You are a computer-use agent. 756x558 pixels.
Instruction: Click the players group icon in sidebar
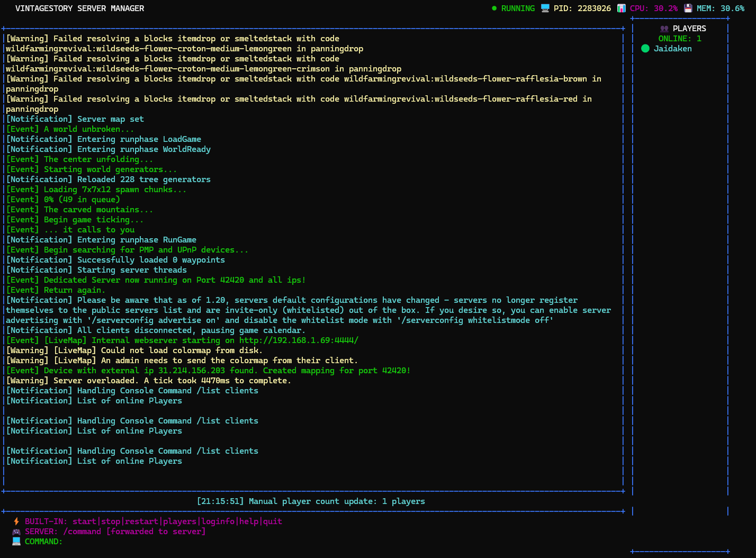664,29
